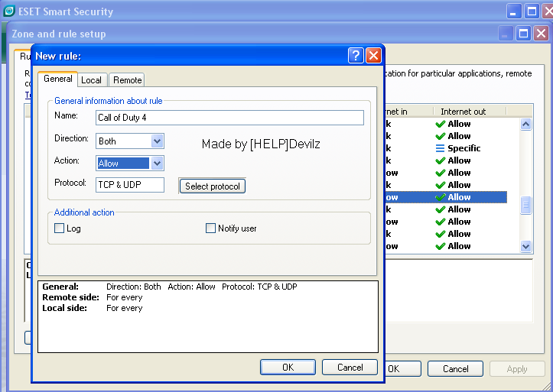Click the Remote side summary line
Viewport: 553px width, 392px height.
point(93,297)
